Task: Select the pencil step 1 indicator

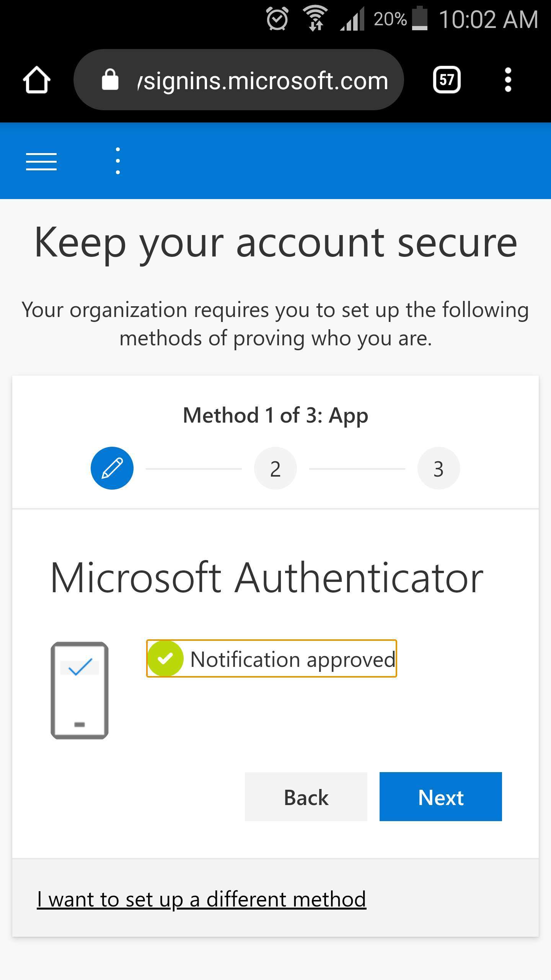Action: (x=112, y=468)
